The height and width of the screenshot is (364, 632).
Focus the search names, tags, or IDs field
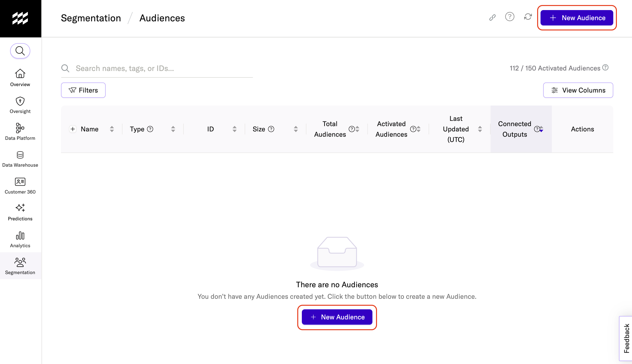point(163,68)
